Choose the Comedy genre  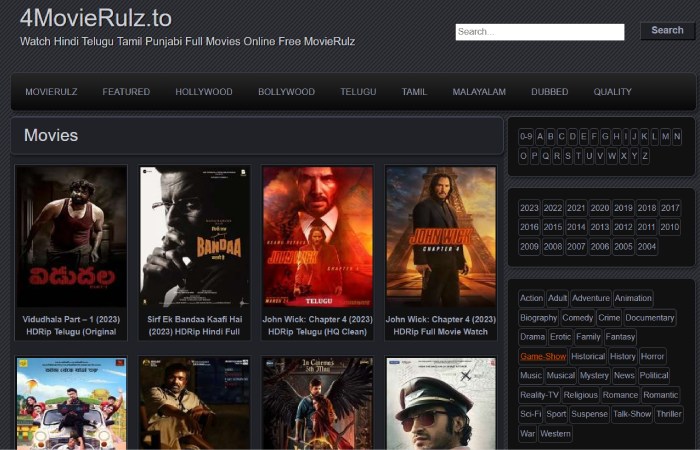[577, 318]
